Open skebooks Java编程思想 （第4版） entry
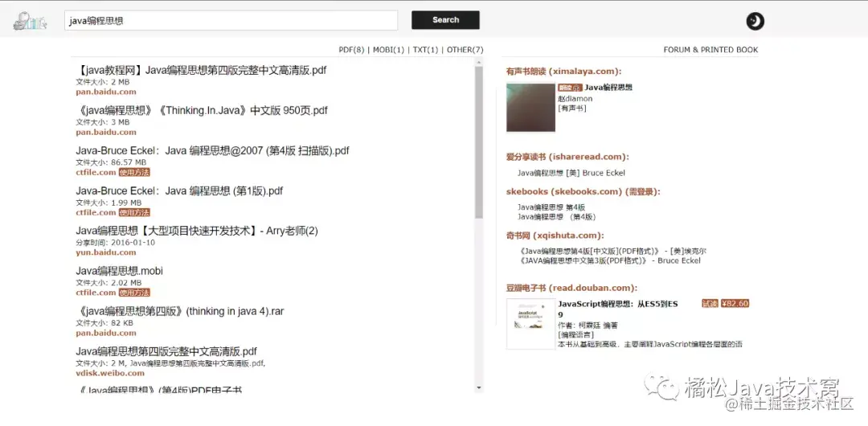Screen dimensions: 868x426 pyautogui.click(x=557, y=216)
